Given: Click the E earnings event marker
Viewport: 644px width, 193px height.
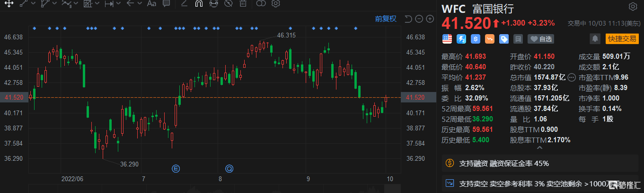Looking at the screenshot, I should pos(176,168).
